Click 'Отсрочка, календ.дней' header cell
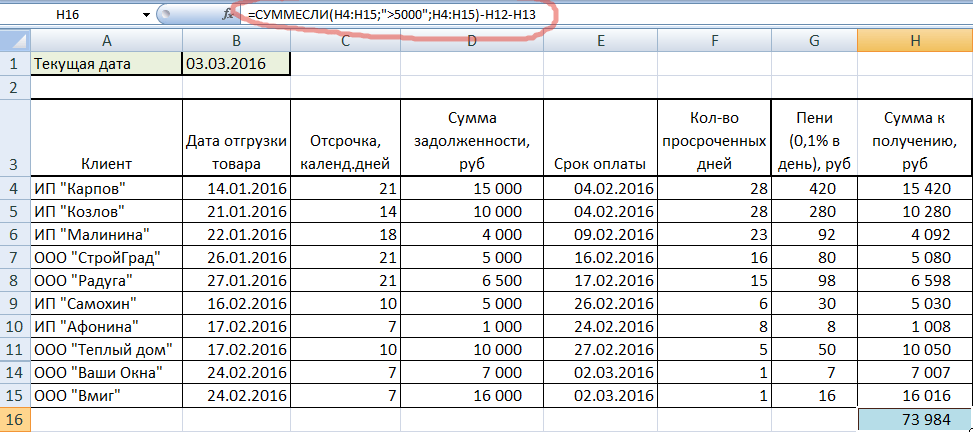The width and height of the screenshot is (973, 432). coord(345,137)
